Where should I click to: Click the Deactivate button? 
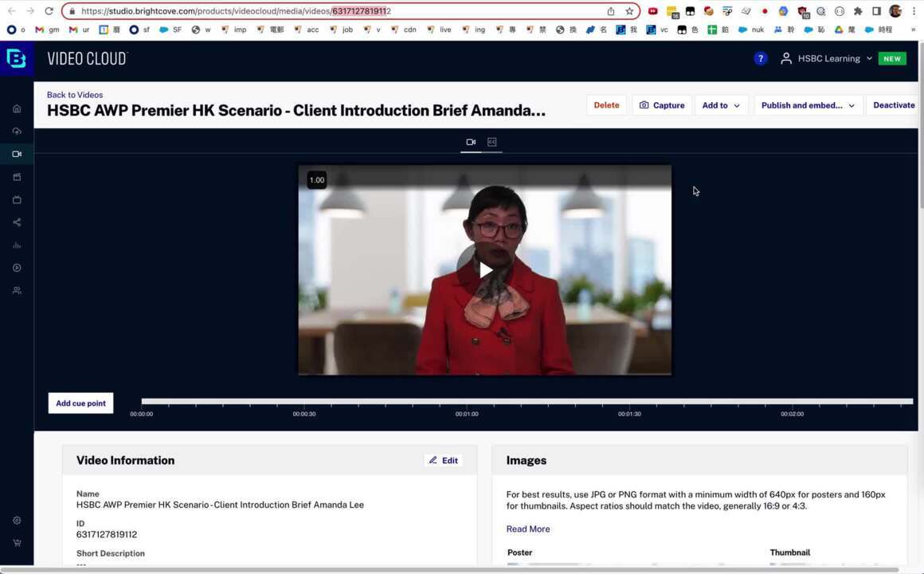click(x=894, y=105)
